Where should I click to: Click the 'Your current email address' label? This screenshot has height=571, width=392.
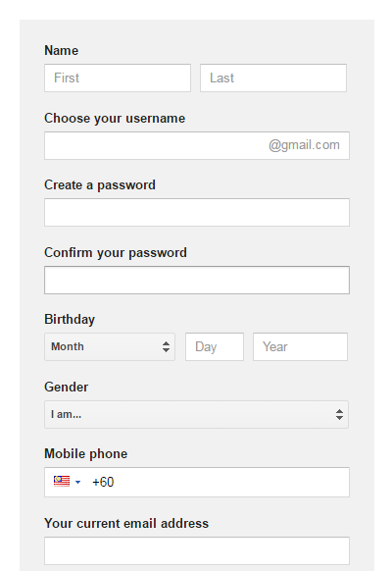(126, 523)
